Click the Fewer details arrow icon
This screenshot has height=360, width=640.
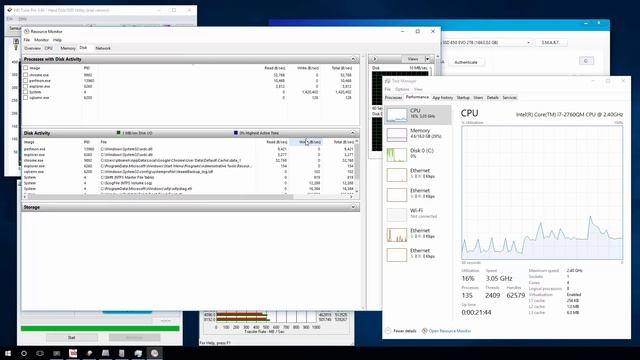[x=388, y=331]
